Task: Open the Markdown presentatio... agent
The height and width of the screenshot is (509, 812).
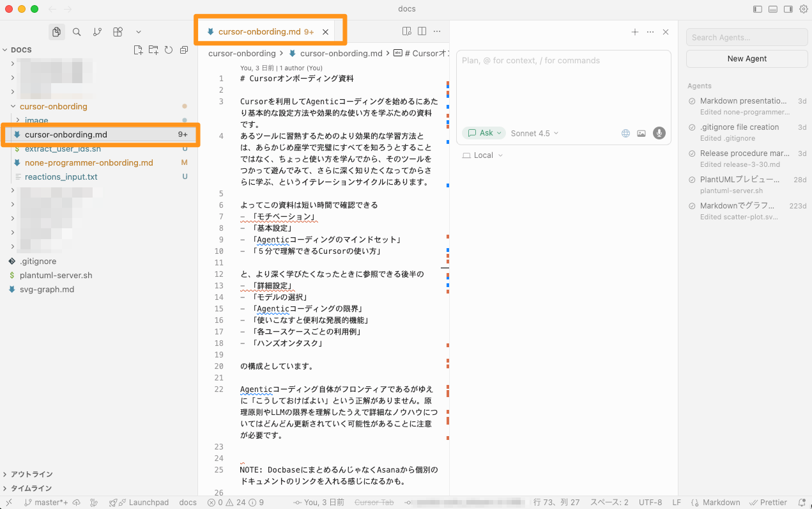Action: tap(747, 106)
